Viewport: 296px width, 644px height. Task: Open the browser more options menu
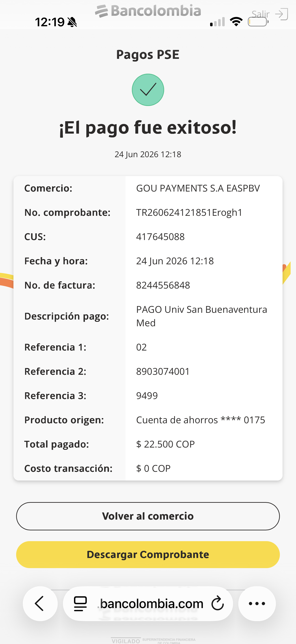pyautogui.click(x=257, y=603)
